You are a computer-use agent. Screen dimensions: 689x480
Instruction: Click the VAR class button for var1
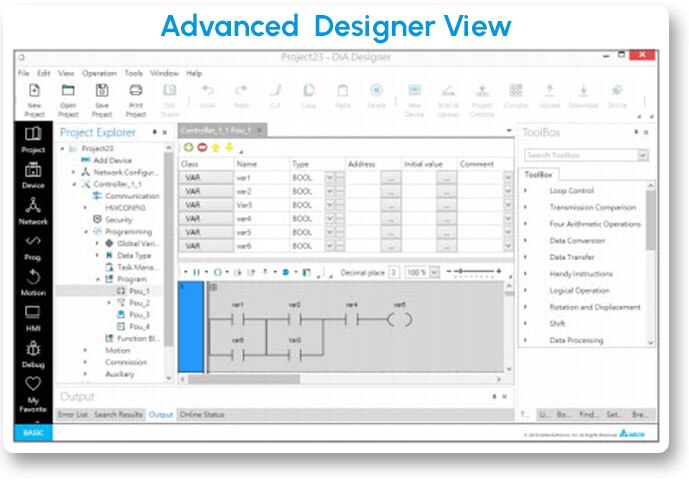206,178
